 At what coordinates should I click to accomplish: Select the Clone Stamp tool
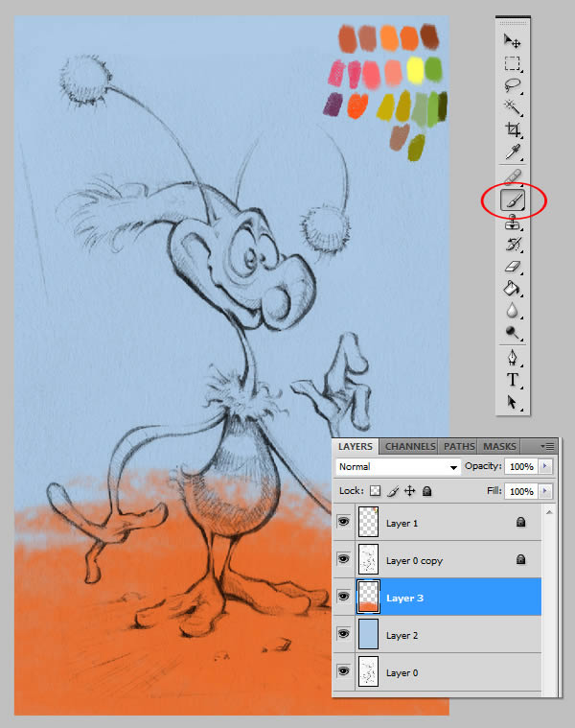[513, 223]
